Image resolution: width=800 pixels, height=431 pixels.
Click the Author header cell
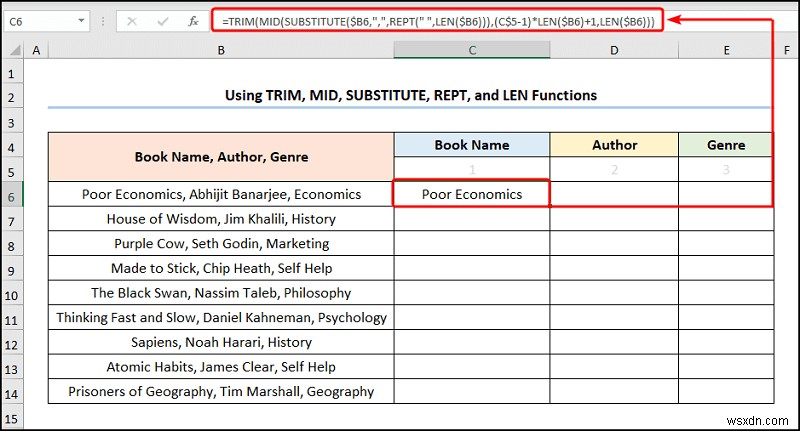(x=613, y=145)
